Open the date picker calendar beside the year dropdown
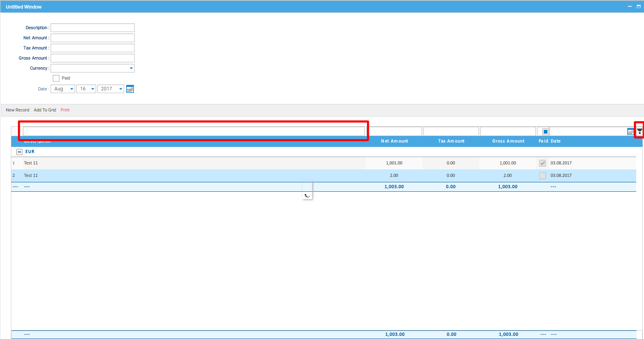 [130, 89]
